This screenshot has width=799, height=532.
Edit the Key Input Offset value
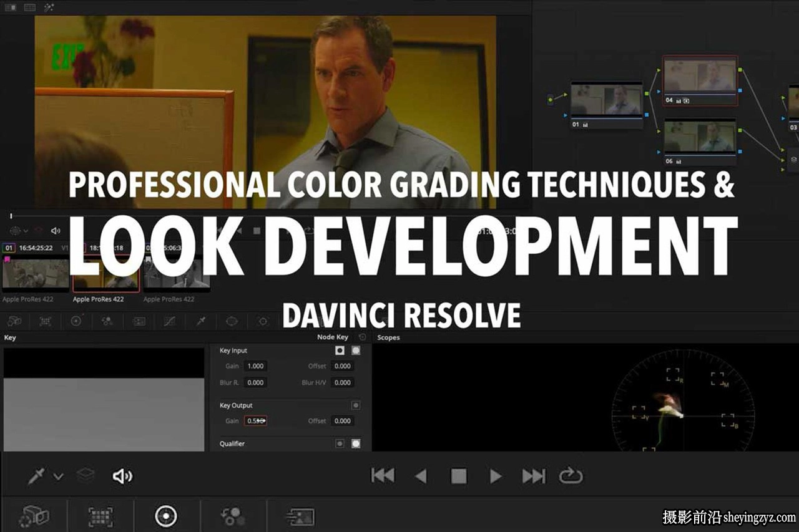tap(343, 366)
